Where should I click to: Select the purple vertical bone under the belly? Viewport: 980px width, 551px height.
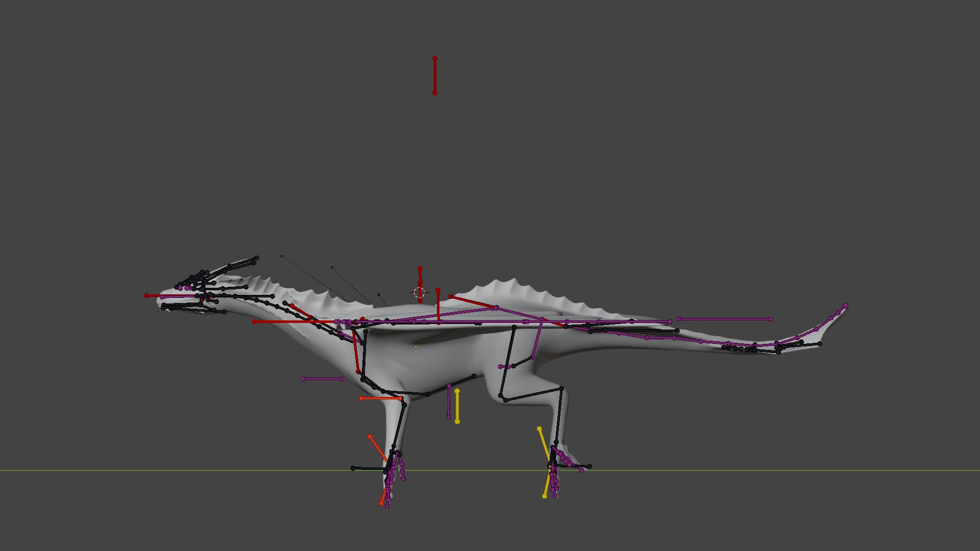pos(449,402)
